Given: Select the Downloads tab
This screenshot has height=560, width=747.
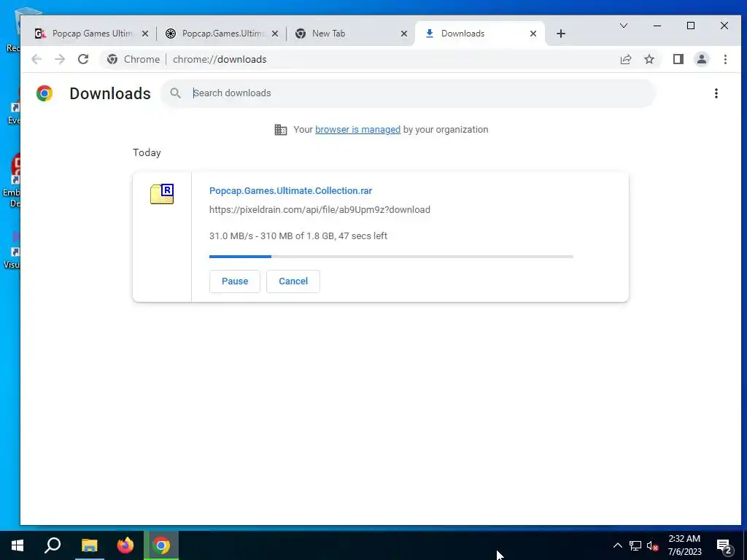Looking at the screenshot, I should (480, 34).
